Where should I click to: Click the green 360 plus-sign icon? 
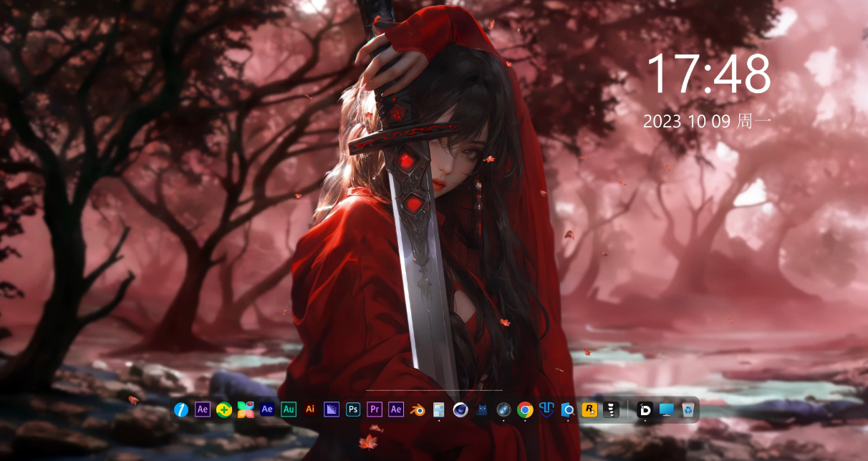point(224,409)
